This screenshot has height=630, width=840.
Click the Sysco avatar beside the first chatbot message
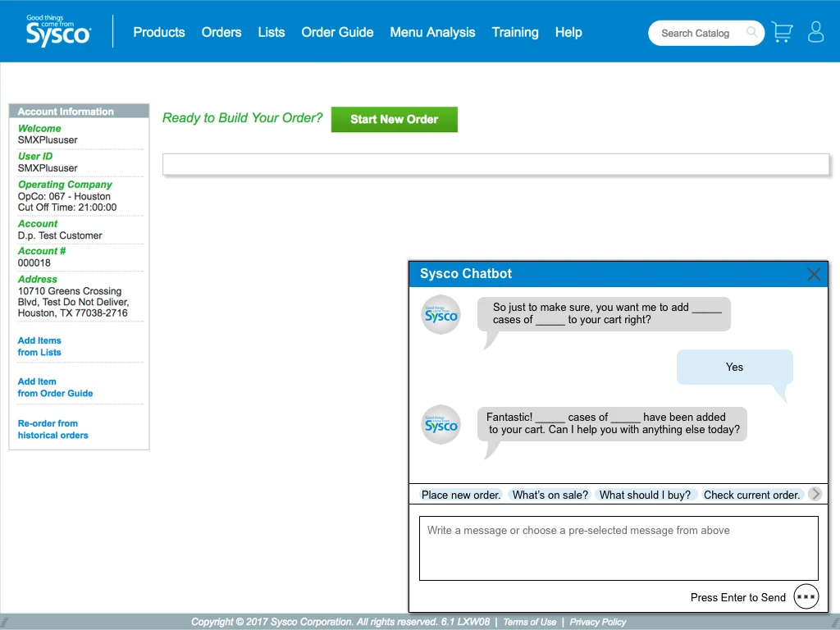[441, 315]
